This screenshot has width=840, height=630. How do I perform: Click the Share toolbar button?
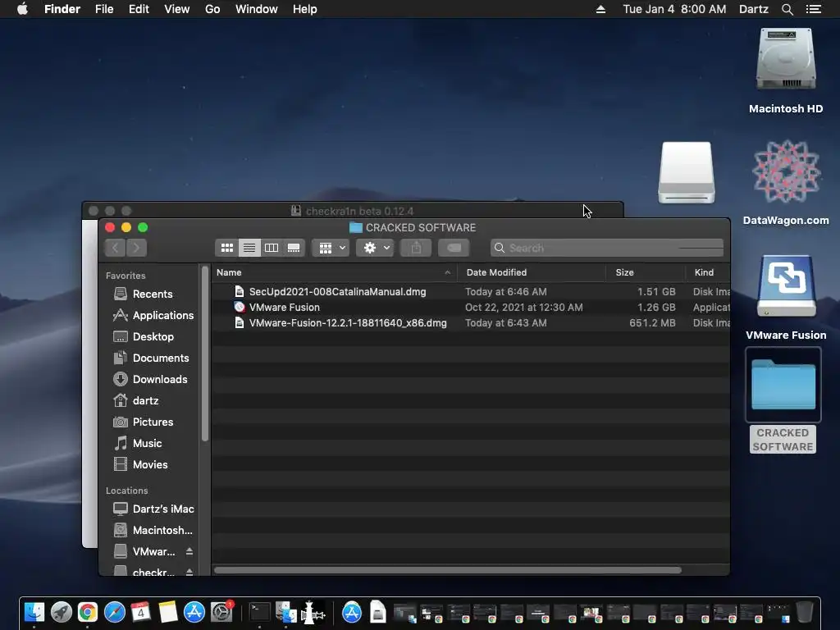click(416, 248)
